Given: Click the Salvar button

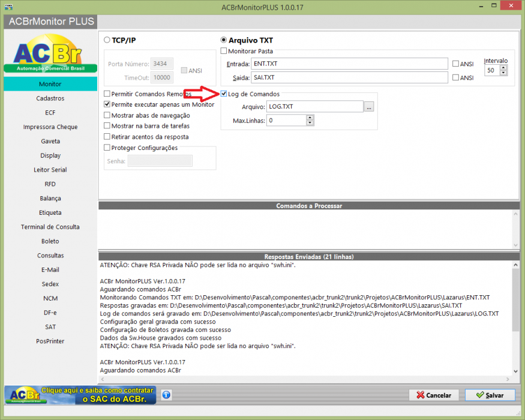Looking at the screenshot, I should pyautogui.click(x=490, y=395).
